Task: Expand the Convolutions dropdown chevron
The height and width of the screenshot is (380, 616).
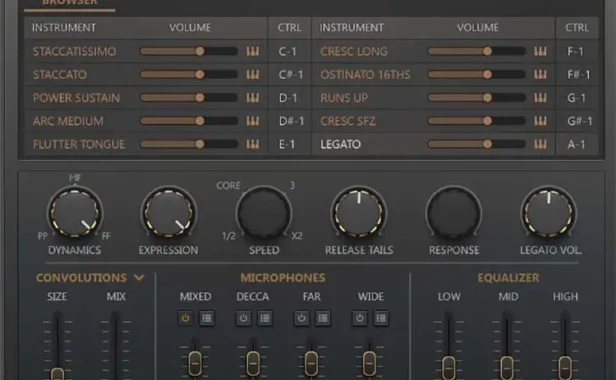Action: 139,278
